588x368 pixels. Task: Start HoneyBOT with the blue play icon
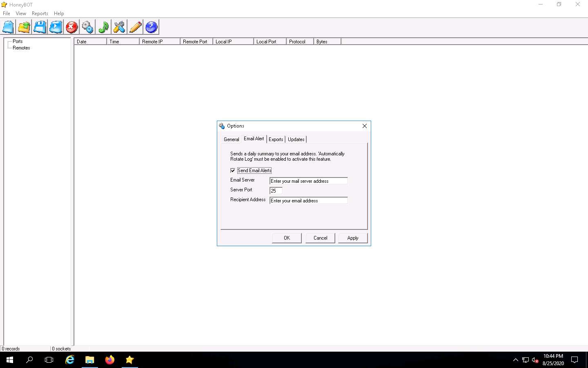(56, 27)
